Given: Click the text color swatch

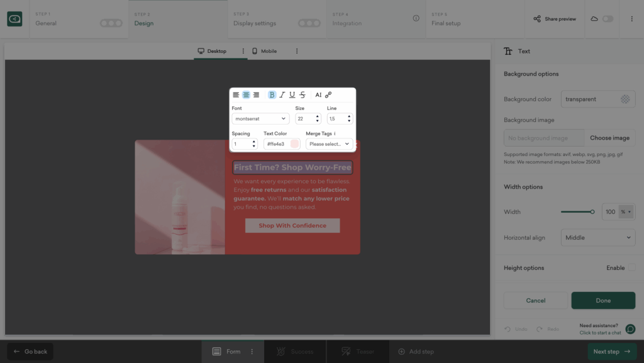Looking at the screenshot, I should [x=294, y=144].
